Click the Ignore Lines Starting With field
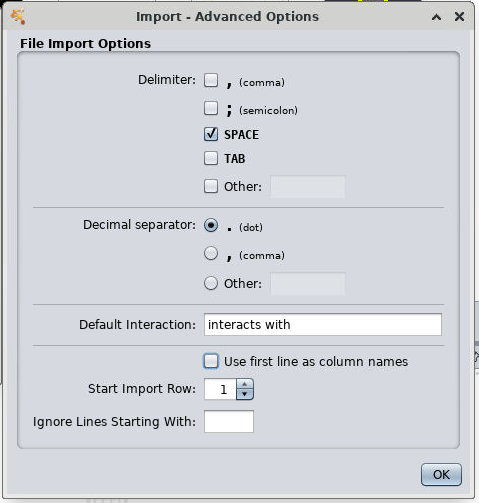479x503 pixels. [229, 421]
